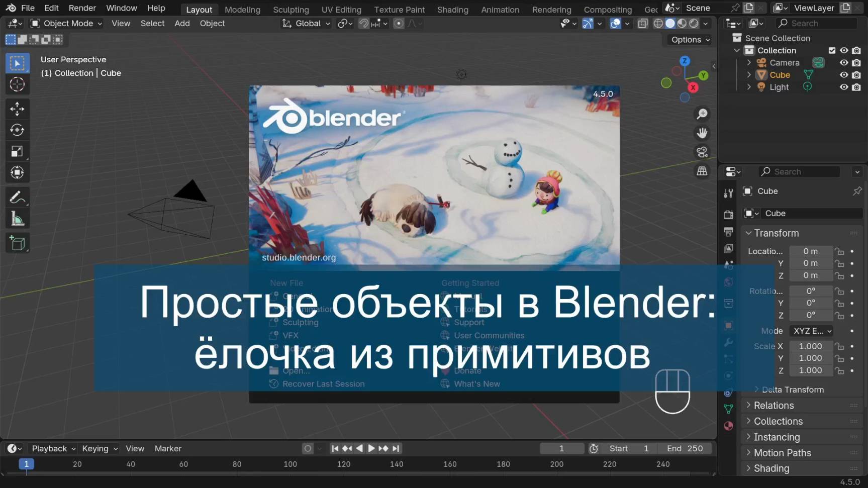Activate the Add Cube tool
The width and height of the screenshot is (868, 488).
[x=17, y=243]
